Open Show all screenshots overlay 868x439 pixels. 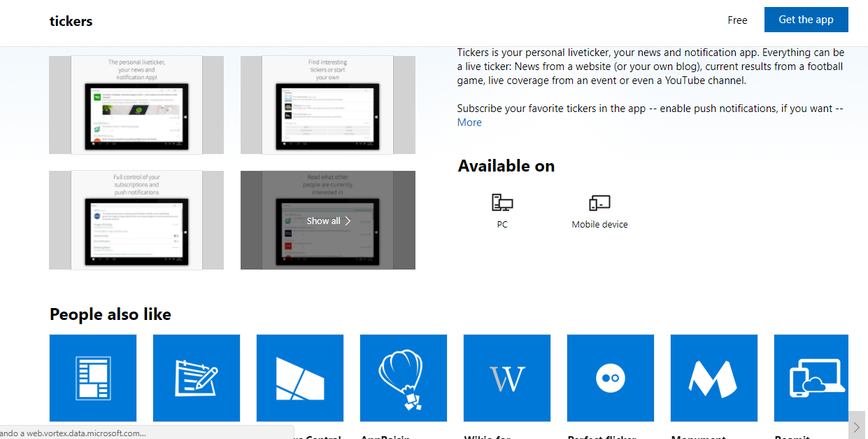328,221
